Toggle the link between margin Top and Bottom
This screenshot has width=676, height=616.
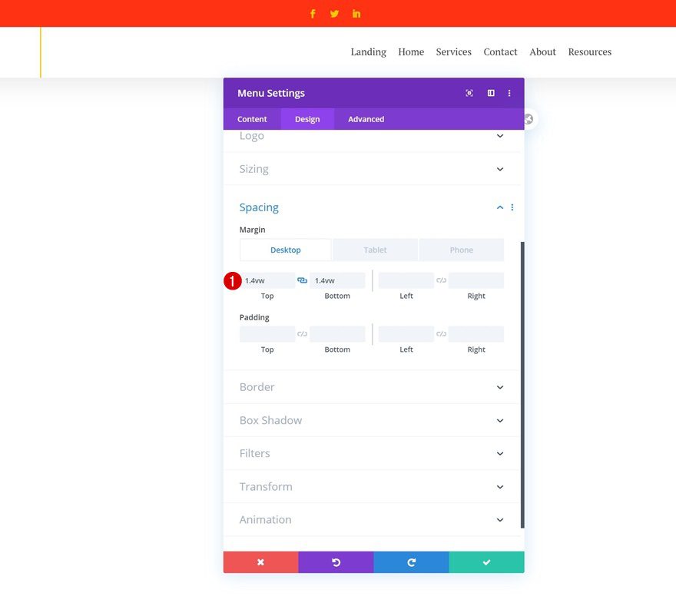(x=301, y=280)
